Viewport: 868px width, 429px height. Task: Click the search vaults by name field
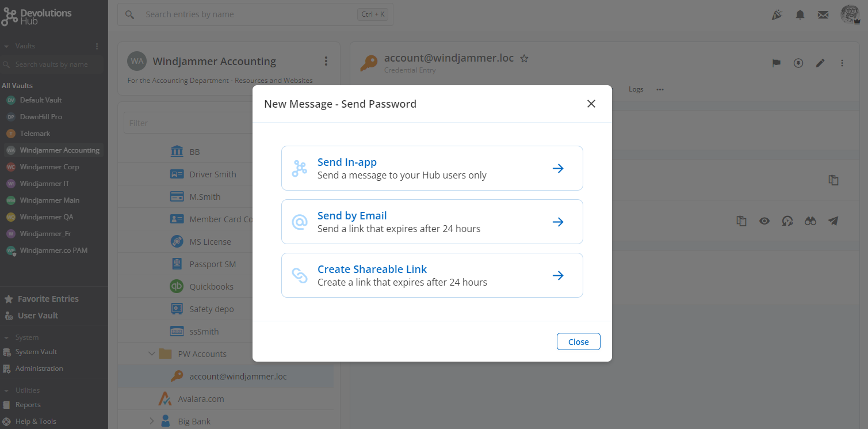point(52,64)
